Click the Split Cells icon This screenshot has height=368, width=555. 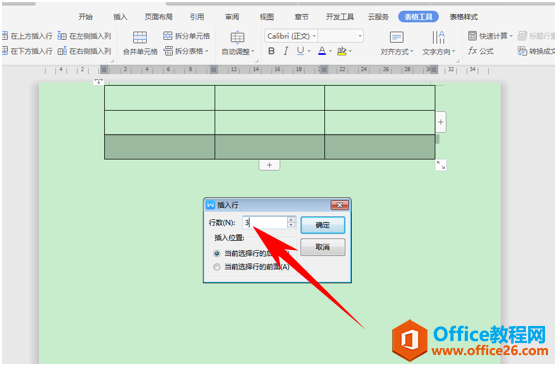(168, 36)
